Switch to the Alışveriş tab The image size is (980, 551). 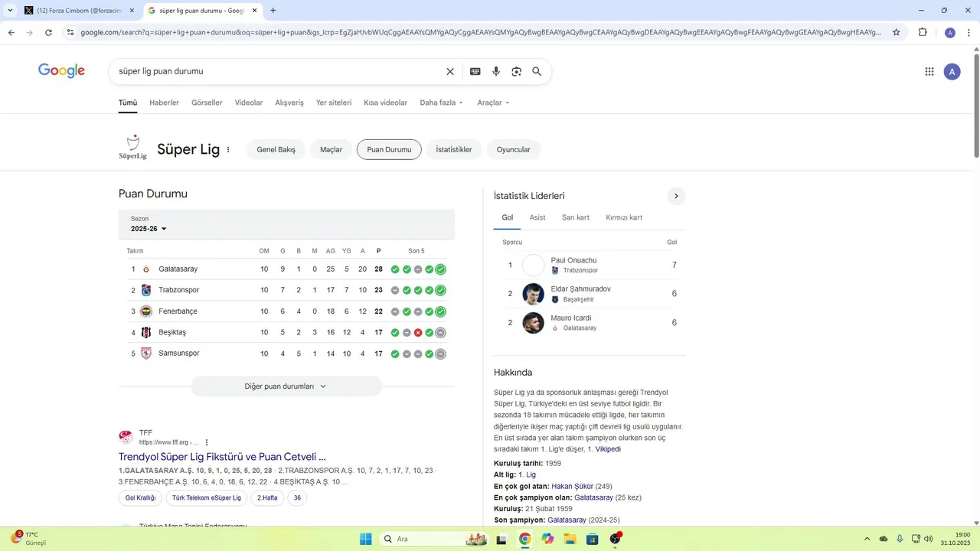[x=289, y=103]
